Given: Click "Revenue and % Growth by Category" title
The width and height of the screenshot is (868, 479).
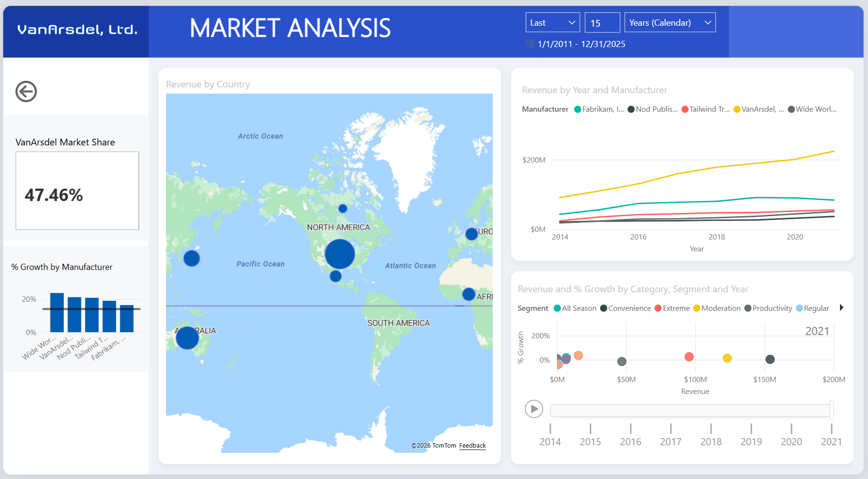Looking at the screenshot, I should coord(633,289).
